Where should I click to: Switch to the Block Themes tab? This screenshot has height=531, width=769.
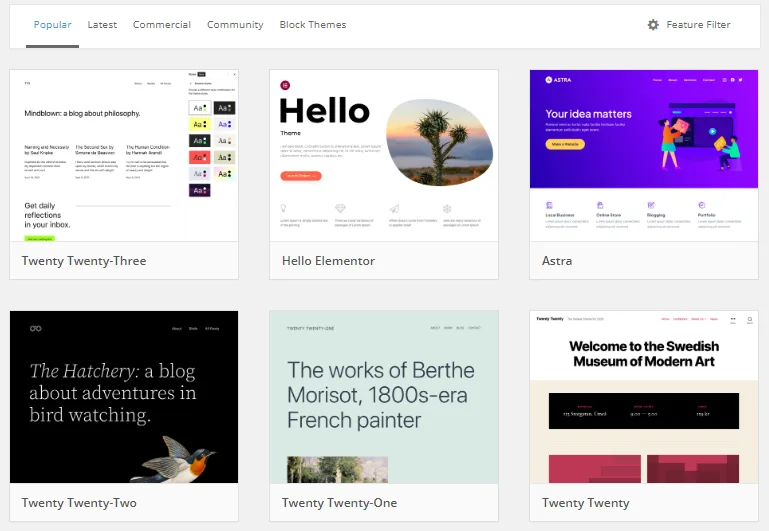click(x=313, y=25)
